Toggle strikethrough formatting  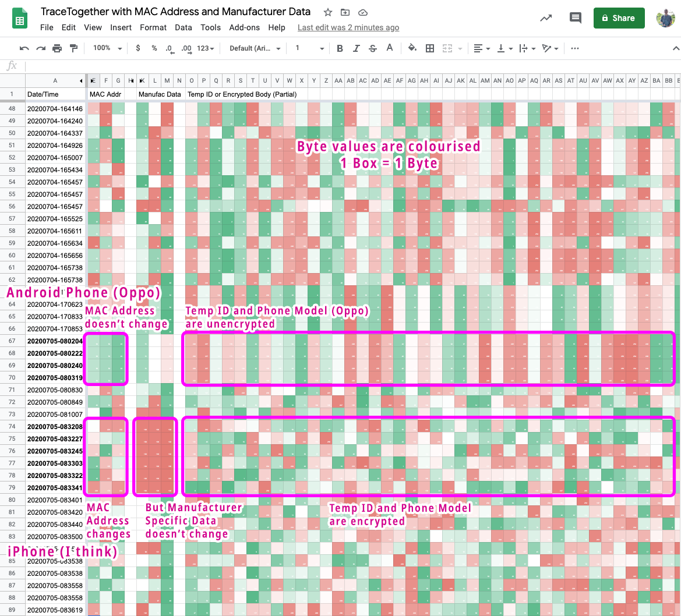[x=373, y=48]
